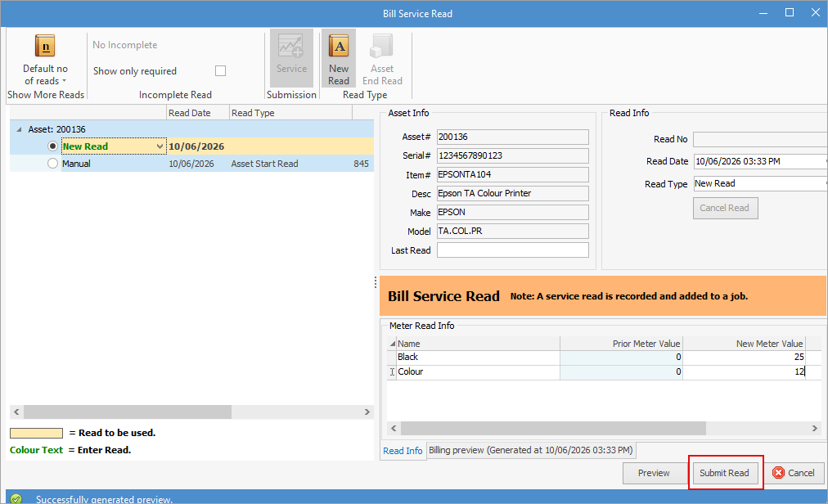Select the New Read type icon
This screenshot has height=504, width=828.
[339, 58]
